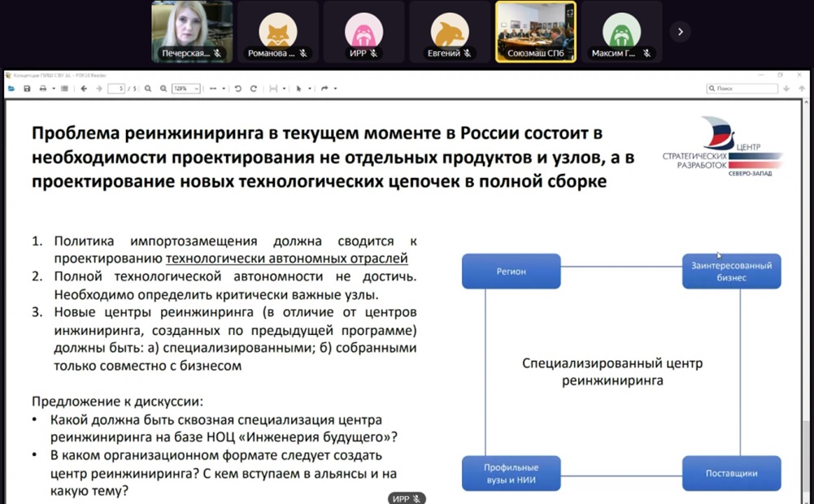Click the Save icon in PDF toolbar
814x504 pixels.
coord(27,89)
